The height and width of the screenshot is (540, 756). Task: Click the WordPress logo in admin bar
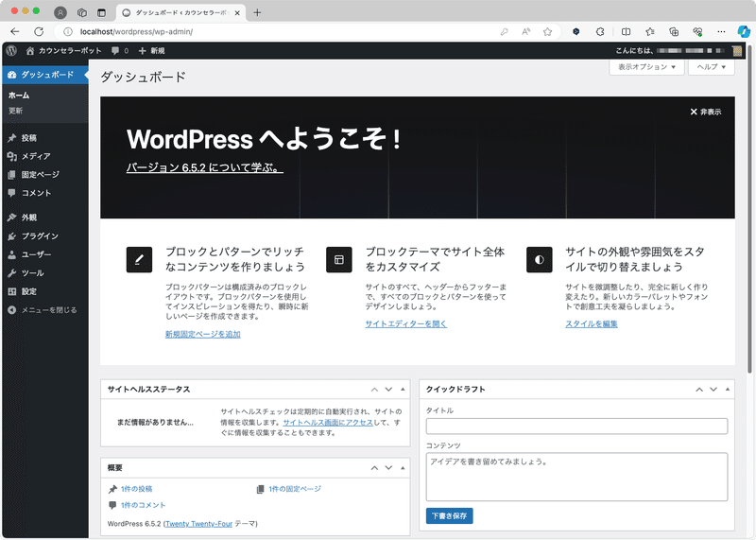click(x=11, y=50)
